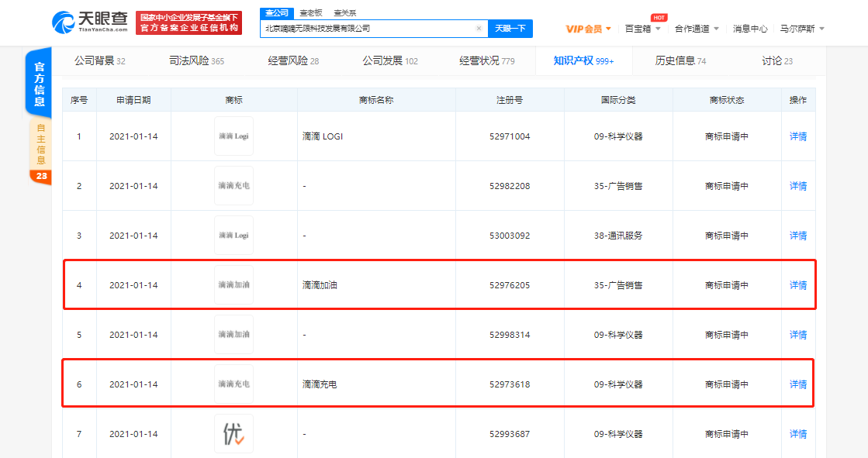
Task: Open 详情 for trademark 52998314
Action: [x=797, y=335]
